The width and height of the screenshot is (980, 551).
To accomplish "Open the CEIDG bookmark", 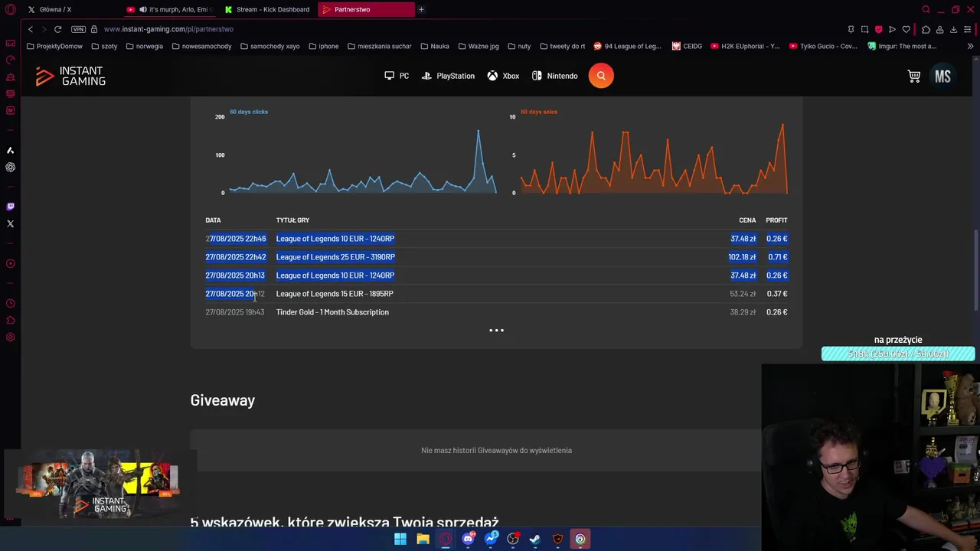I will click(x=687, y=46).
